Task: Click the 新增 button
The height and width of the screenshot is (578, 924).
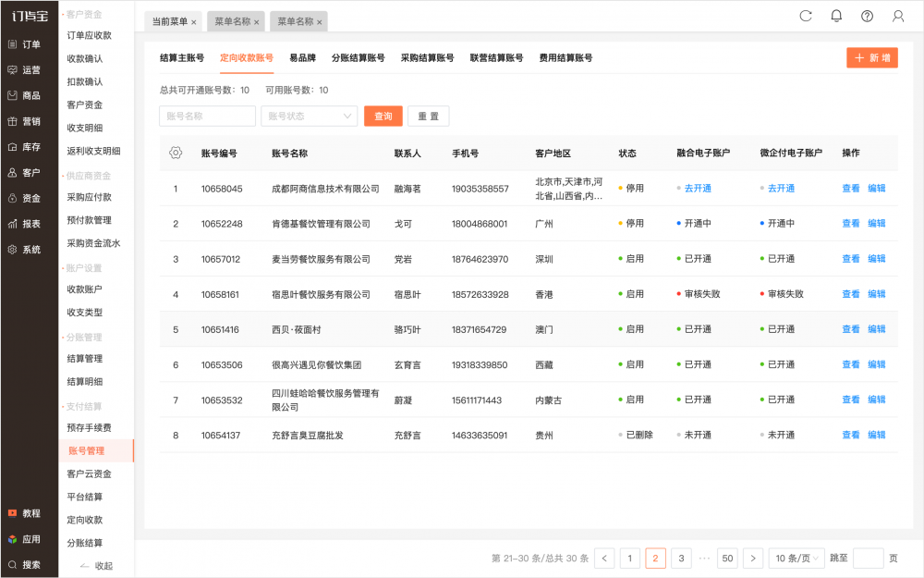Action: pyautogui.click(x=872, y=57)
